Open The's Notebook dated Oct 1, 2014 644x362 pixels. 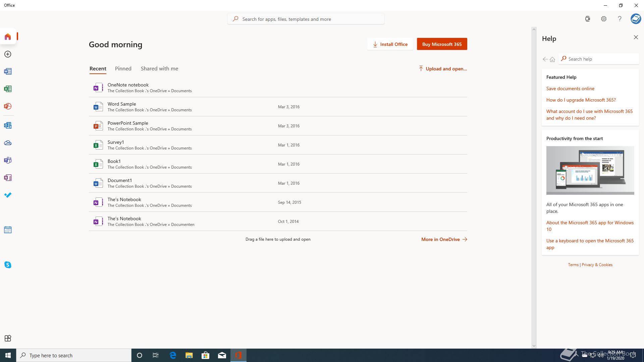click(278, 221)
